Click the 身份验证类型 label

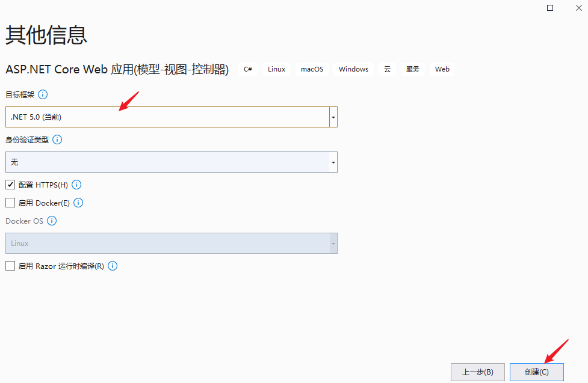tap(27, 139)
